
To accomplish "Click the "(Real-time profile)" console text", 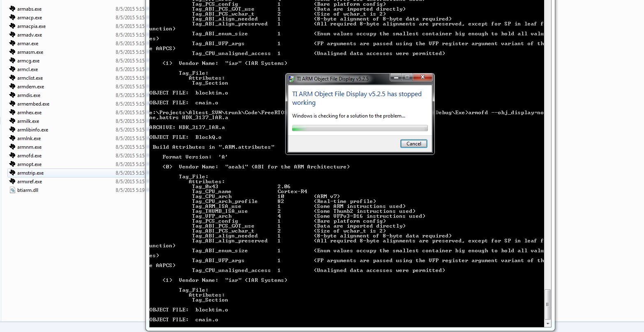I will [x=345, y=201].
